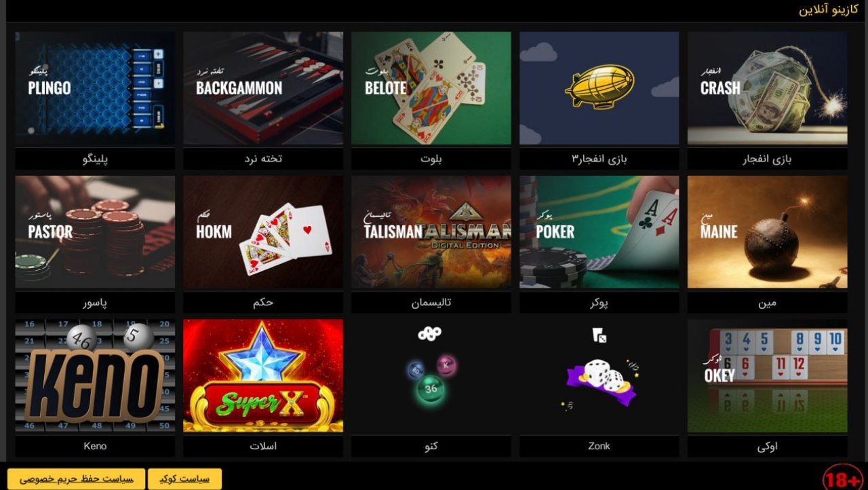This screenshot has width=868, height=490.
Task: Open the Okey number tiles game
Action: click(x=768, y=376)
